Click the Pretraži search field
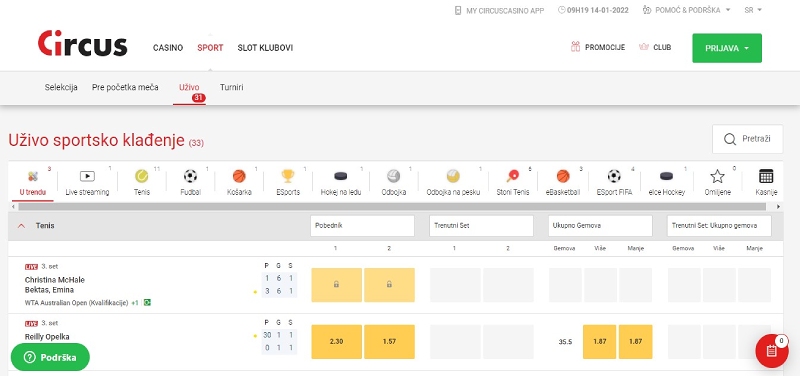 tap(747, 139)
